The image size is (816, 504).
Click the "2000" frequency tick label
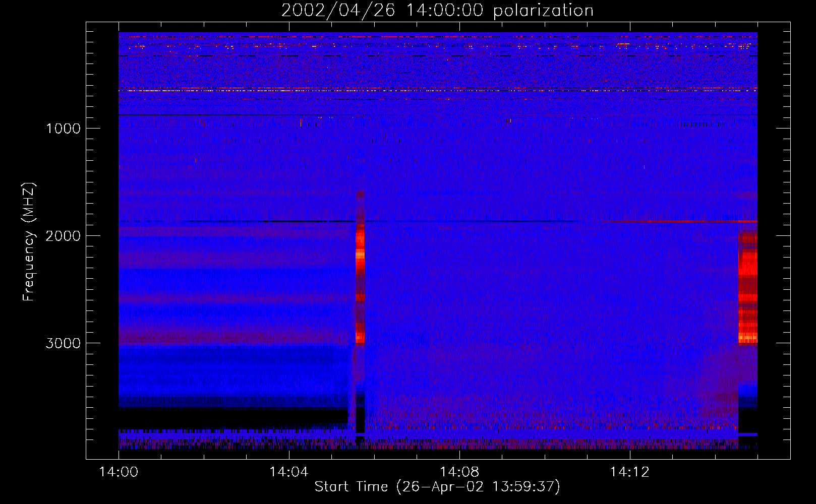(x=63, y=236)
